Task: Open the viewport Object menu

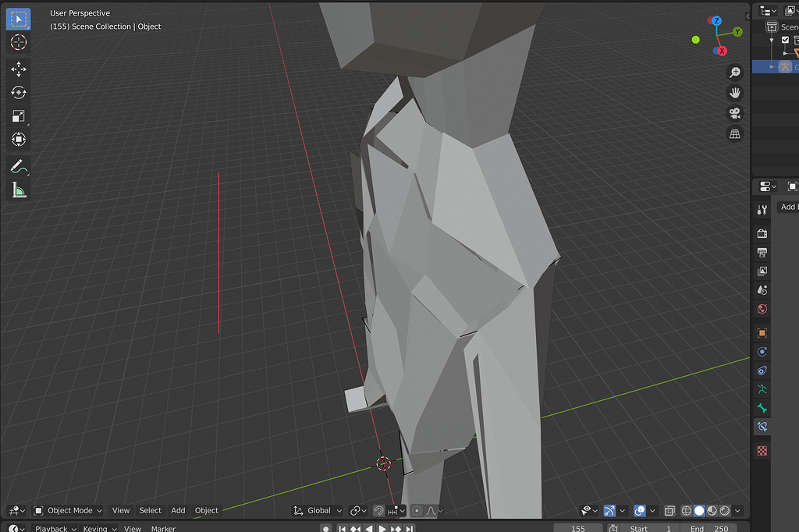Action: coord(206,511)
